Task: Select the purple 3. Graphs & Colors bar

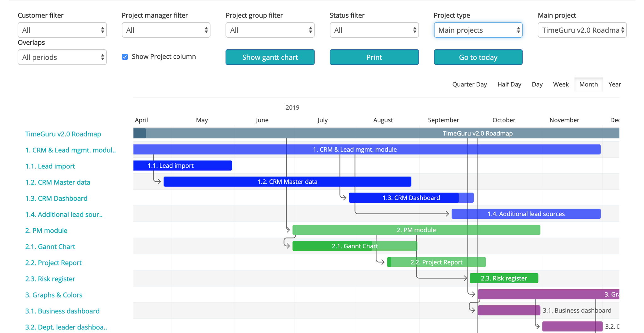Action: point(548,294)
